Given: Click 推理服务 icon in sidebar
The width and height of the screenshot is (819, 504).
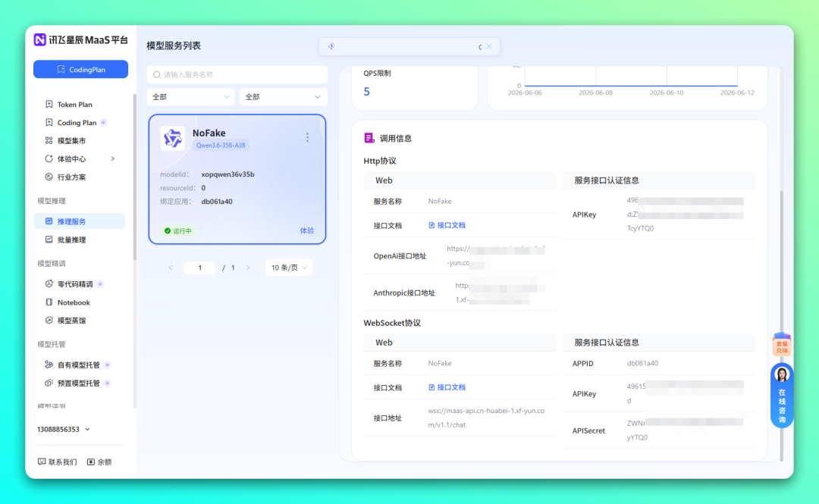Looking at the screenshot, I should (49, 221).
